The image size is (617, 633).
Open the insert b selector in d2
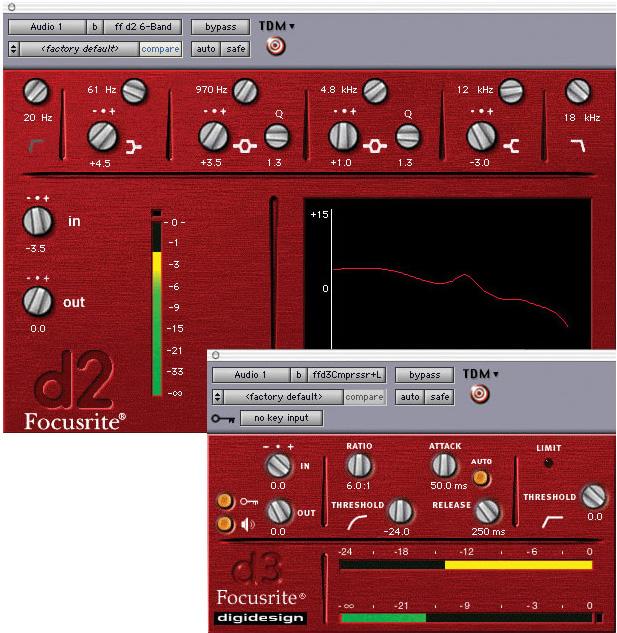[95, 27]
